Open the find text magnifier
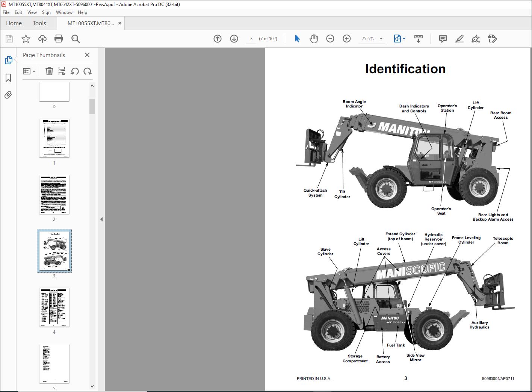The height and width of the screenshot is (392, 532). pyautogui.click(x=76, y=39)
